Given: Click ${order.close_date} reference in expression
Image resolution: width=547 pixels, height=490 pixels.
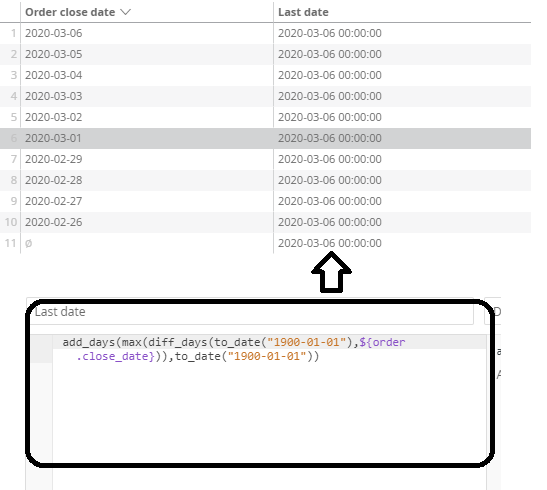Looking at the screenshot, I should [x=382, y=342].
